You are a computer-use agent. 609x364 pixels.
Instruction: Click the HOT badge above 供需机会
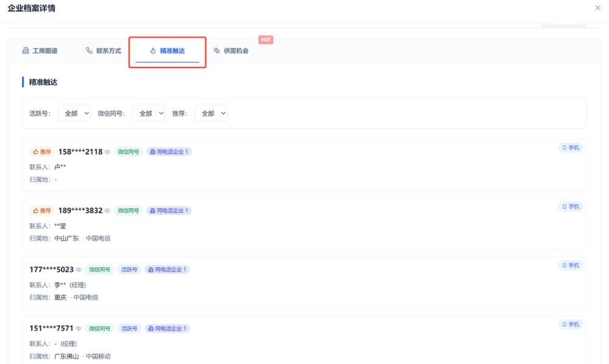[x=266, y=40]
